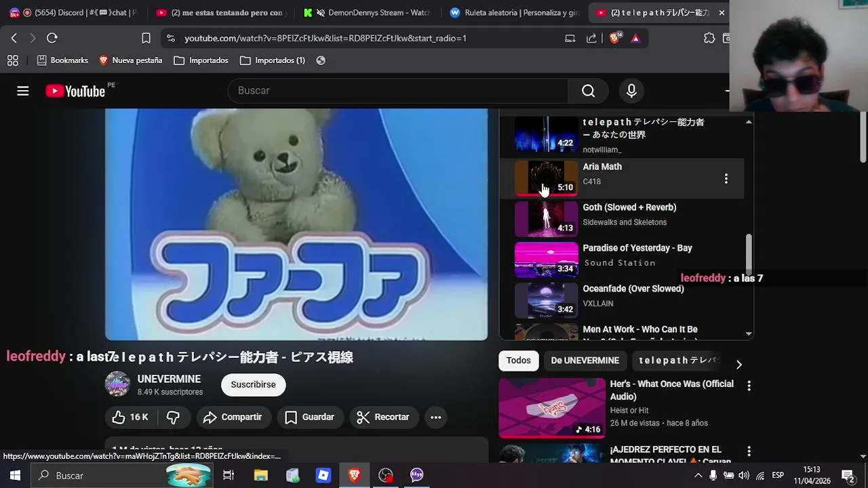The width and height of the screenshot is (868, 488).
Task: Play Oceanfade (Over Slowed) thumbnail
Action: pos(546,301)
